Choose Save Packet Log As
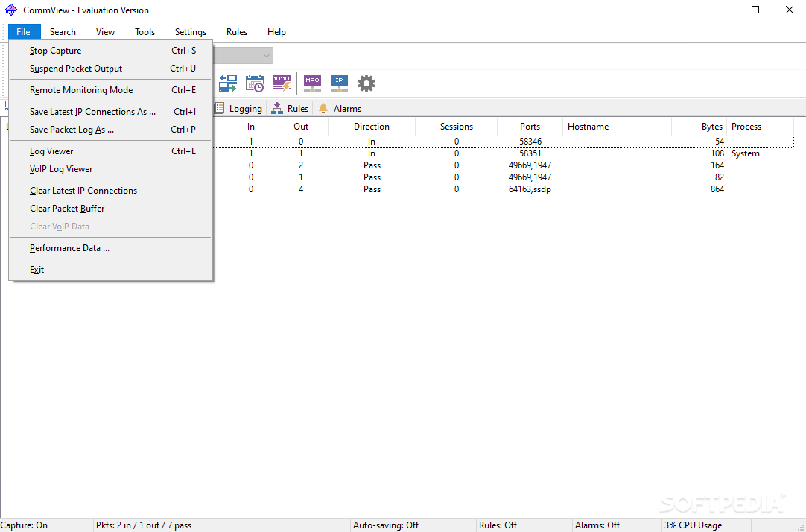This screenshot has height=532, width=806. (x=110, y=130)
